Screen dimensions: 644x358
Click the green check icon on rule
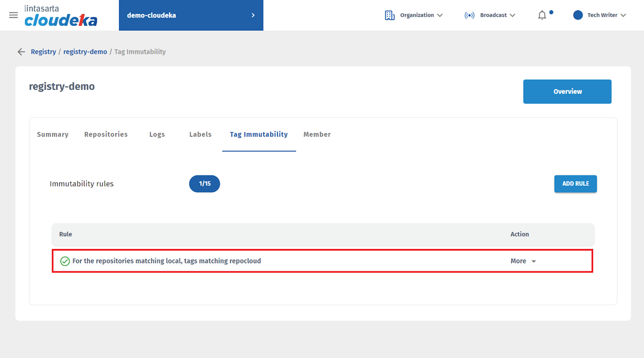click(x=65, y=261)
